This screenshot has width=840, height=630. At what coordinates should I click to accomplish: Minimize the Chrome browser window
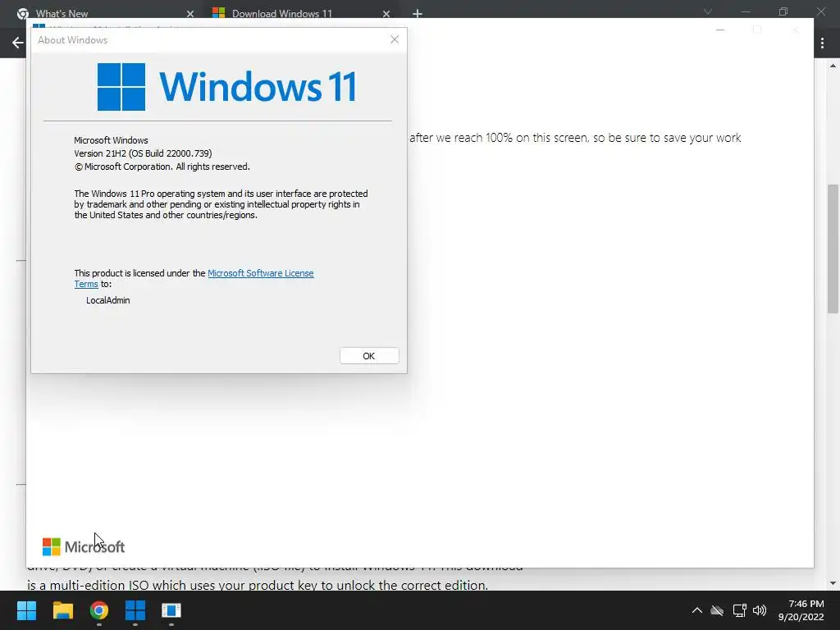point(745,11)
